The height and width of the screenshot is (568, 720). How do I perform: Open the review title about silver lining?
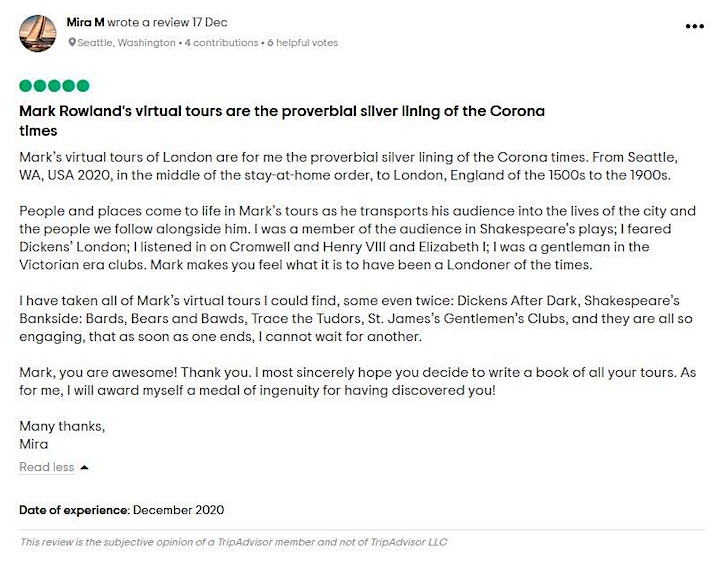coord(282,121)
